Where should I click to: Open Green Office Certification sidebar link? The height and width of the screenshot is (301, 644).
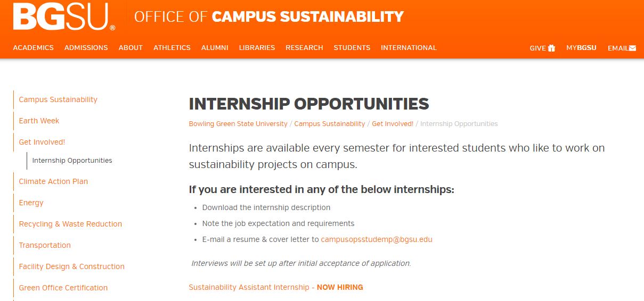63,288
